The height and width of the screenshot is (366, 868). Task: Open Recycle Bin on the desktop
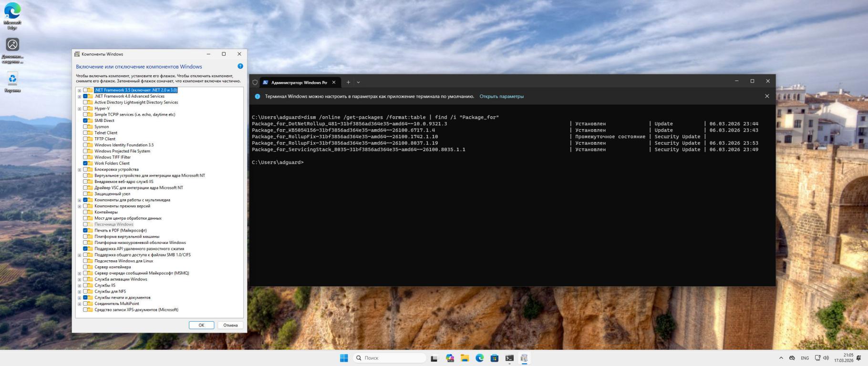point(12,79)
